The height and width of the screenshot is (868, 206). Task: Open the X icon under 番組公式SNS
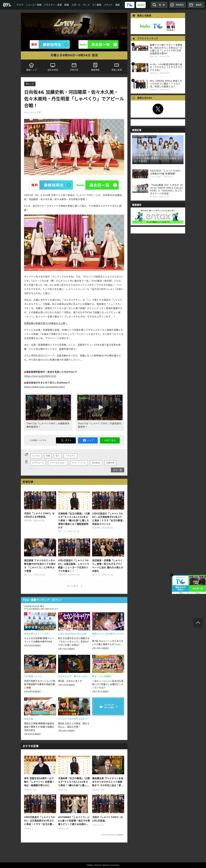158,109
